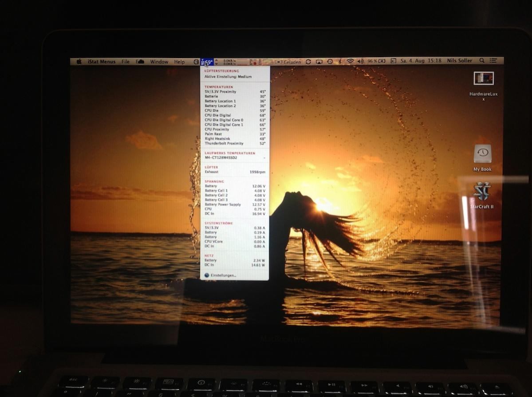Image resolution: width=532 pixels, height=397 pixels.
Task: Click the 'Battery' 12.06 V voltage row
Action: 234,186
